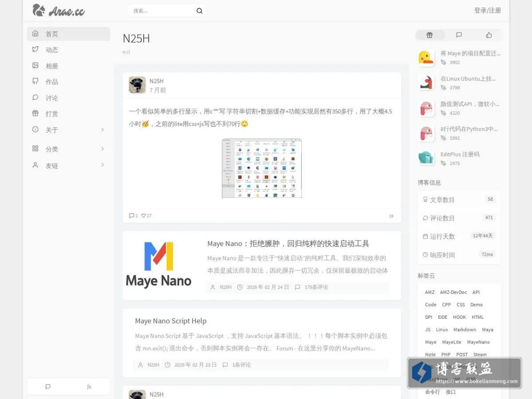Click the thumbnail beside Linux Ubuntu article
Image resolution: width=532 pixels, height=399 pixels.
(426, 83)
